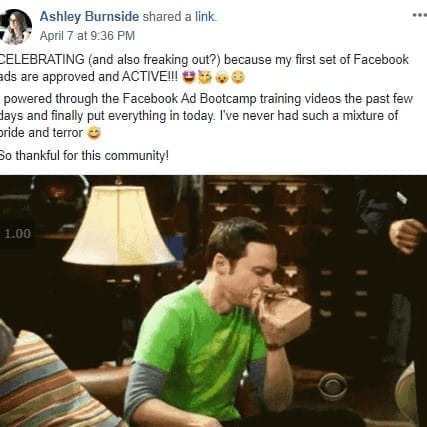Image resolution: width=427 pixels, height=427 pixels.
Task: Click the 'So thankful for this community!' line
Action: coord(84,155)
